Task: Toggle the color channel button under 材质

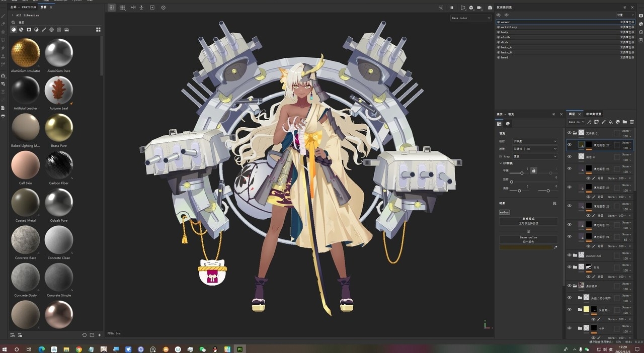Action: pos(504,212)
